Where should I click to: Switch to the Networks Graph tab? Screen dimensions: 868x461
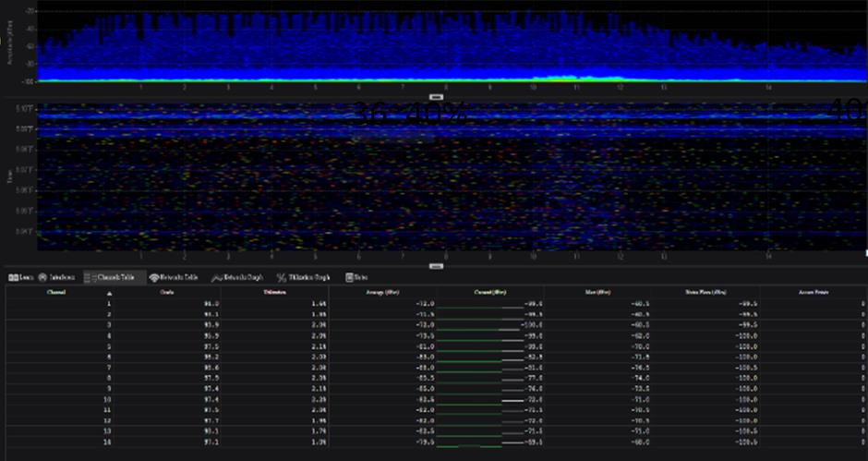pos(237,277)
